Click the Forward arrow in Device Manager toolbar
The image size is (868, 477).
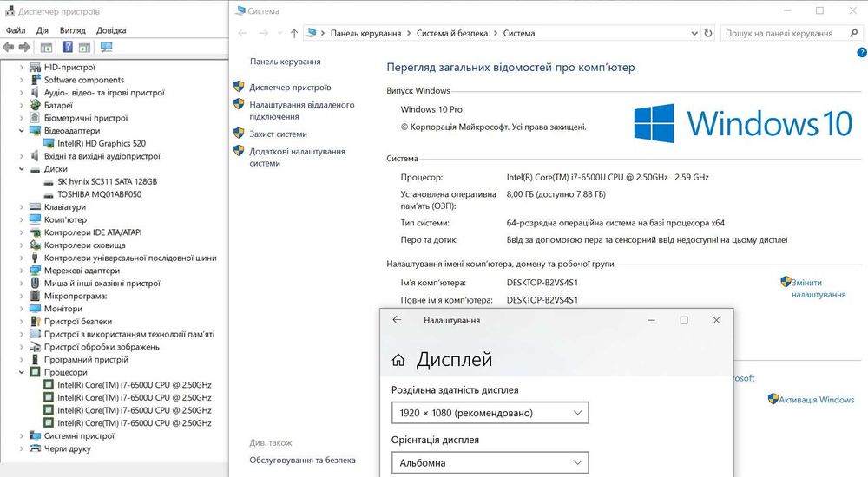coord(23,47)
